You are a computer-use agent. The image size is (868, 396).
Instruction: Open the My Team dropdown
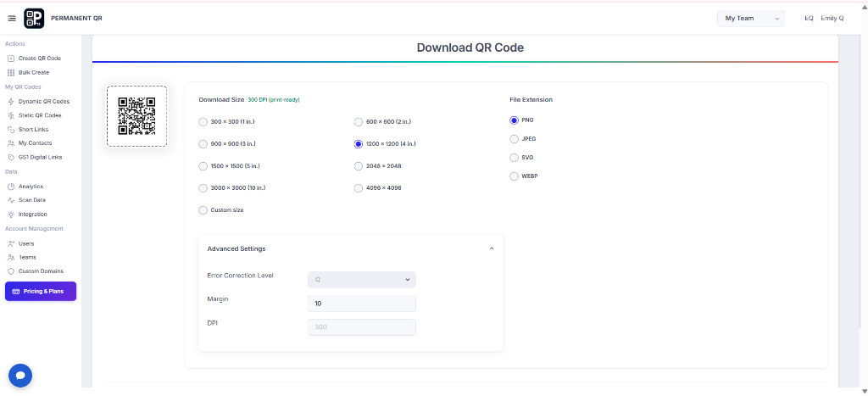(x=751, y=19)
